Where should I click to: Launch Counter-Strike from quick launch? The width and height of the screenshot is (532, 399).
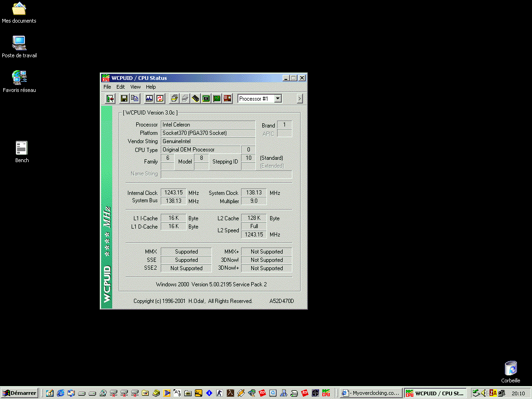coord(219,393)
